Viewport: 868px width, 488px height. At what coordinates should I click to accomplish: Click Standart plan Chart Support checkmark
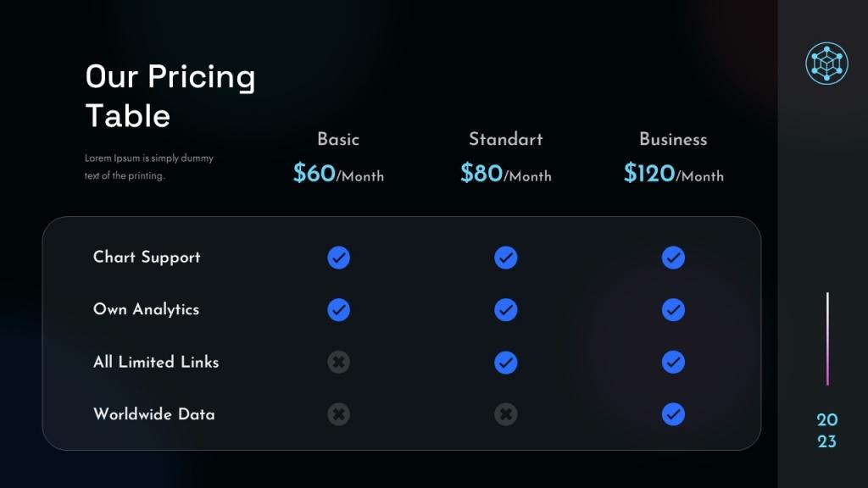tap(506, 258)
